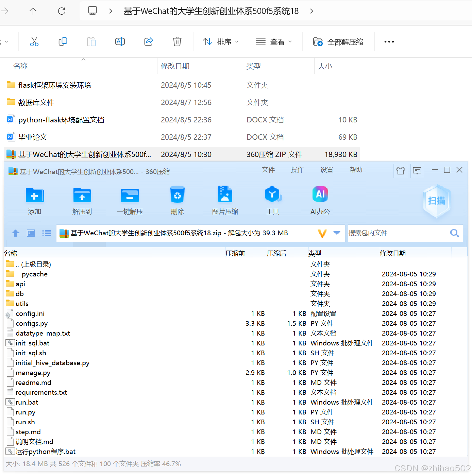Viewport: 472px width, 476px height.
Task: Click the 工具 (Tools) icon
Action: (272, 201)
